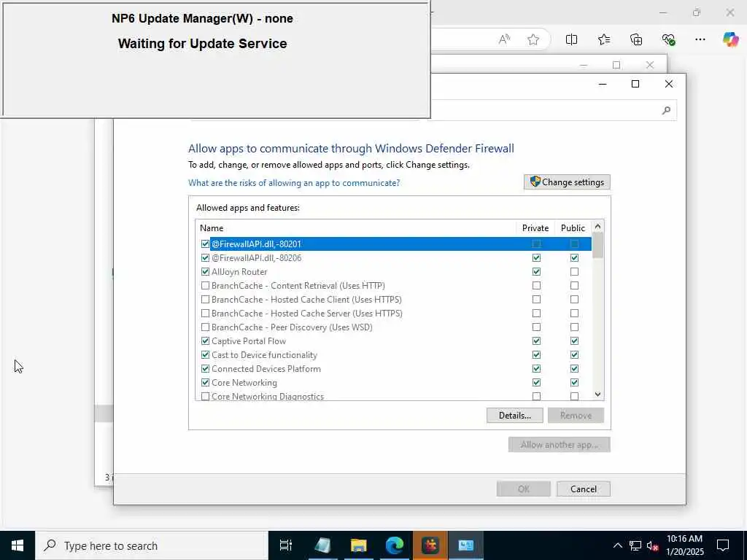Show hidden tray icons chevron
The height and width of the screenshot is (560, 747).
pyautogui.click(x=617, y=545)
